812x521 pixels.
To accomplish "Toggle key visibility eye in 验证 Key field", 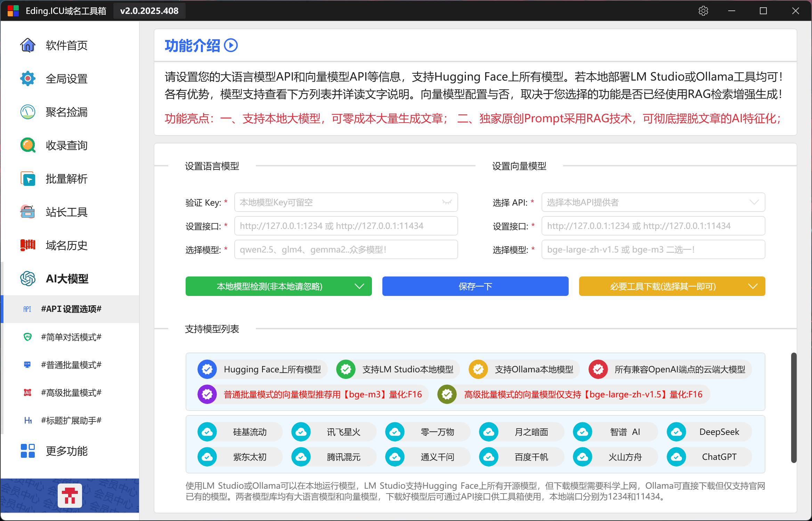I will (x=447, y=202).
